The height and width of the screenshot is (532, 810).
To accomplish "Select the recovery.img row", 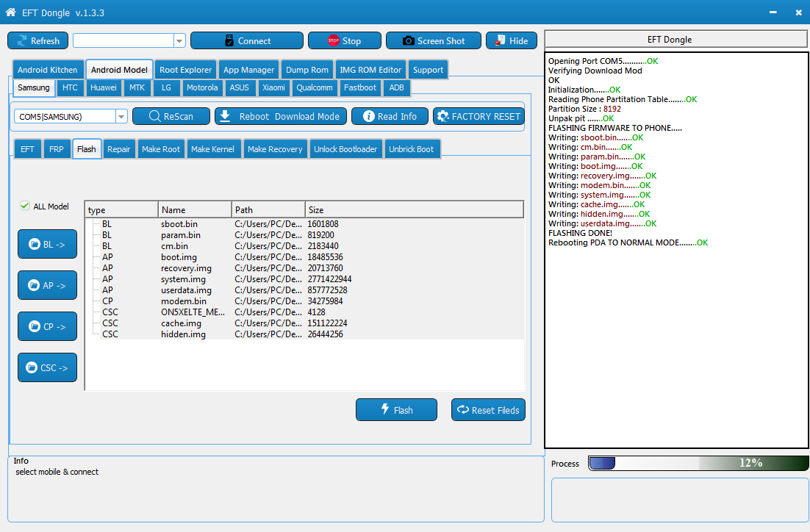I will [x=305, y=268].
